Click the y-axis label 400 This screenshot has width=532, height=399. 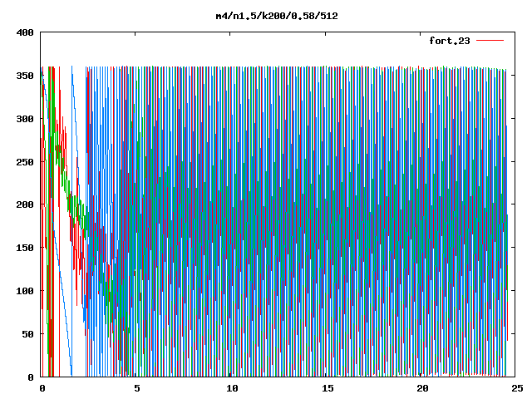pyautogui.click(x=25, y=32)
